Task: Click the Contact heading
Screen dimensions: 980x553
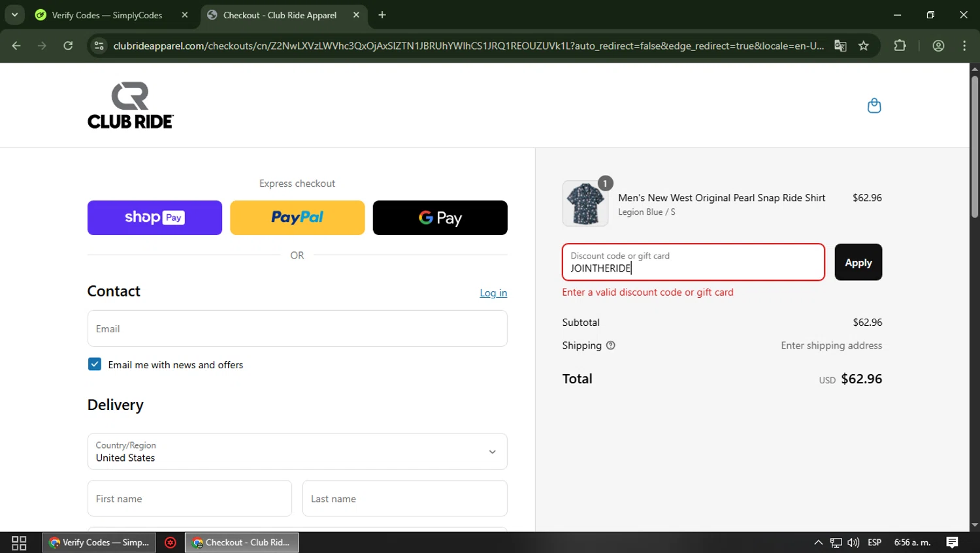Action: pyautogui.click(x=114, y=291)
